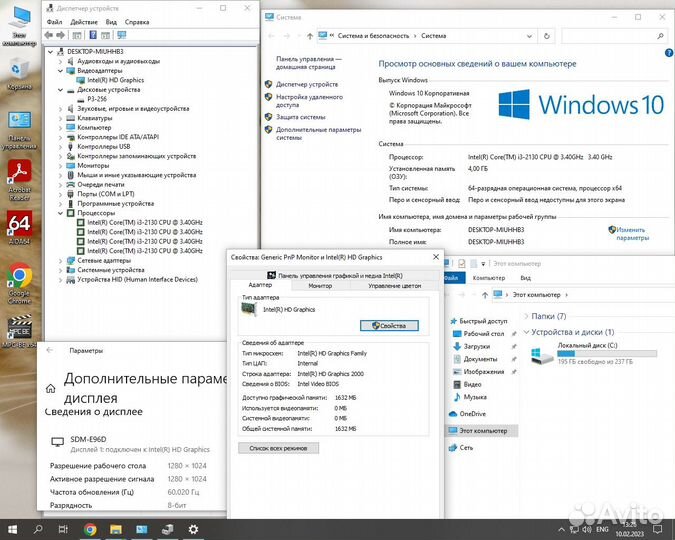Click the Help icon in Device Manager toolbar

point(93,35)
